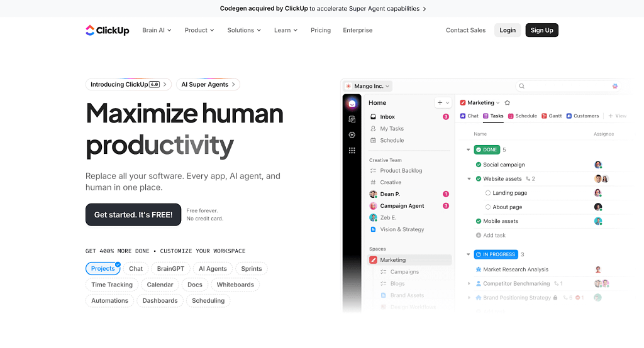The width and height of the screenshot is (644, 348).
Task: Click the third icon in the black sidebar
Action: click(352, 134)
